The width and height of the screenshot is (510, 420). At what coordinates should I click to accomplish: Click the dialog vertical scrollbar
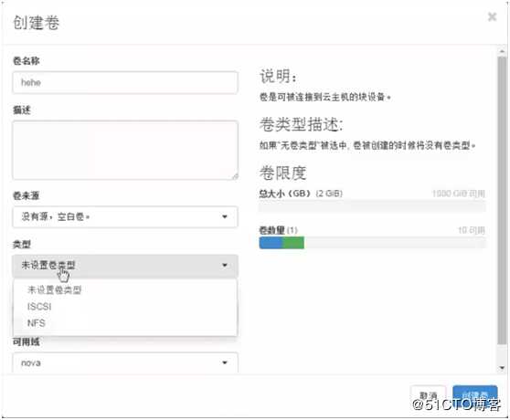click(x=502, y=200)
